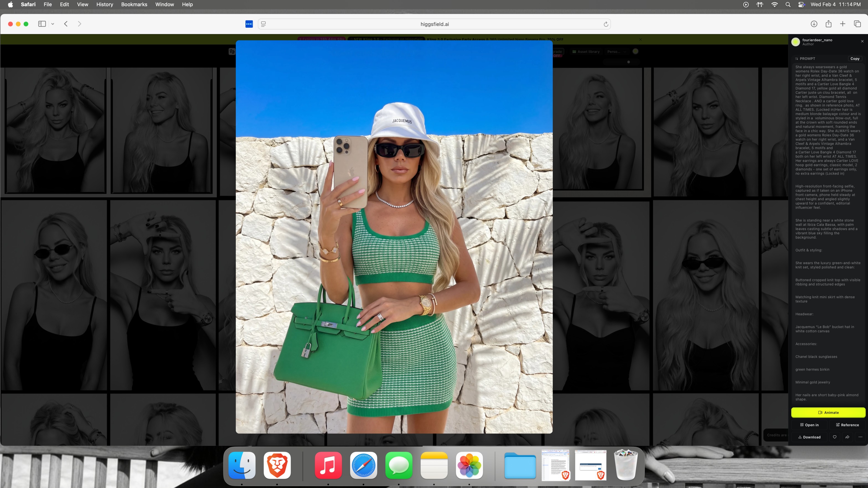The width and height of the screenshot is (868, 488).
Task: Click Safari share toolbar icon
Action: [x=828, y=24]
